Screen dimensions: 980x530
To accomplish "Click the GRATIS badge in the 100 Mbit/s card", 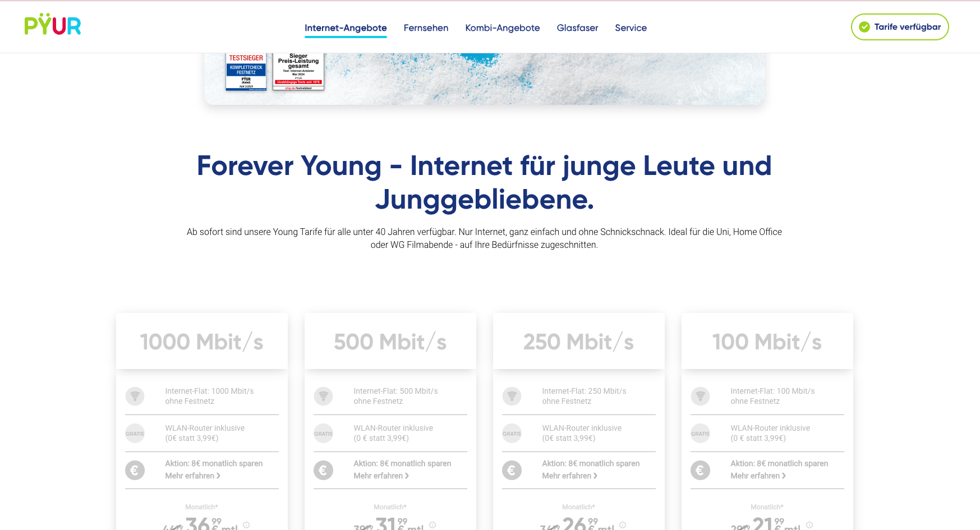I will coord(700,433).
